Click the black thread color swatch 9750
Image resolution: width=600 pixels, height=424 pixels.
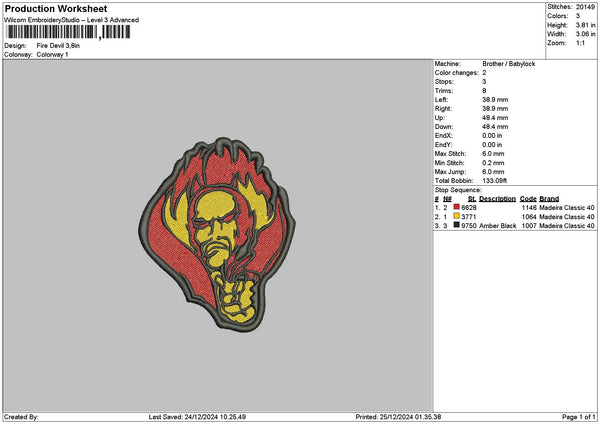coord(456,225)
